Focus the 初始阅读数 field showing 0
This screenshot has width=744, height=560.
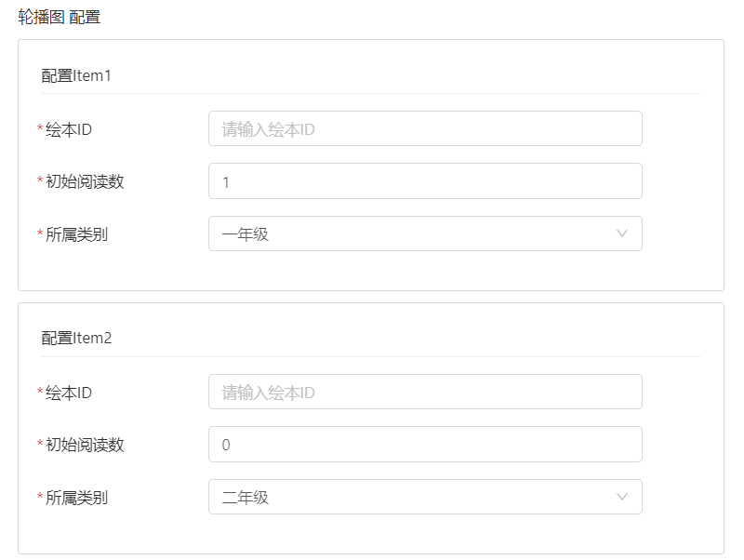click(425, 445)
